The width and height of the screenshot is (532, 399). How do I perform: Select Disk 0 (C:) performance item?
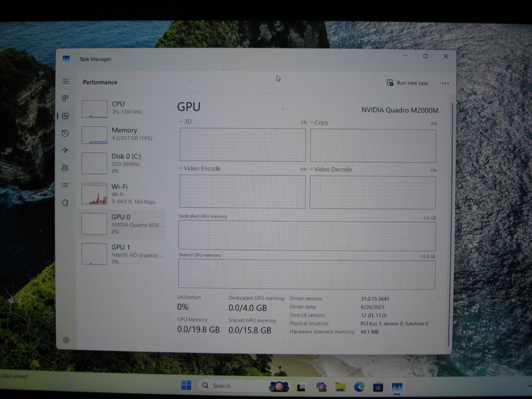[122, 163]
